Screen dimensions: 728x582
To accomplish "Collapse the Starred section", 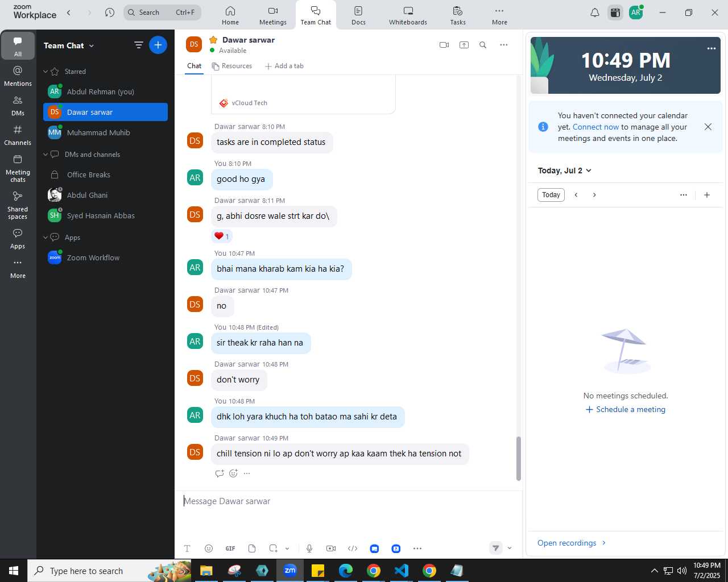I will (45, 72).
